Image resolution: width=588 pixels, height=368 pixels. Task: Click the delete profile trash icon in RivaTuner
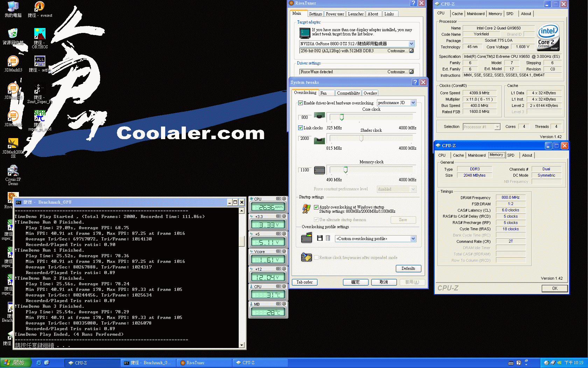(x=328, y=238)
